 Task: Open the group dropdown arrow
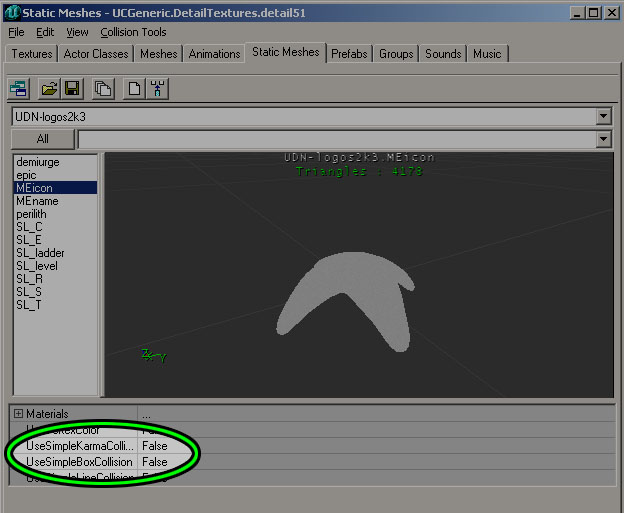pos(603,139)
